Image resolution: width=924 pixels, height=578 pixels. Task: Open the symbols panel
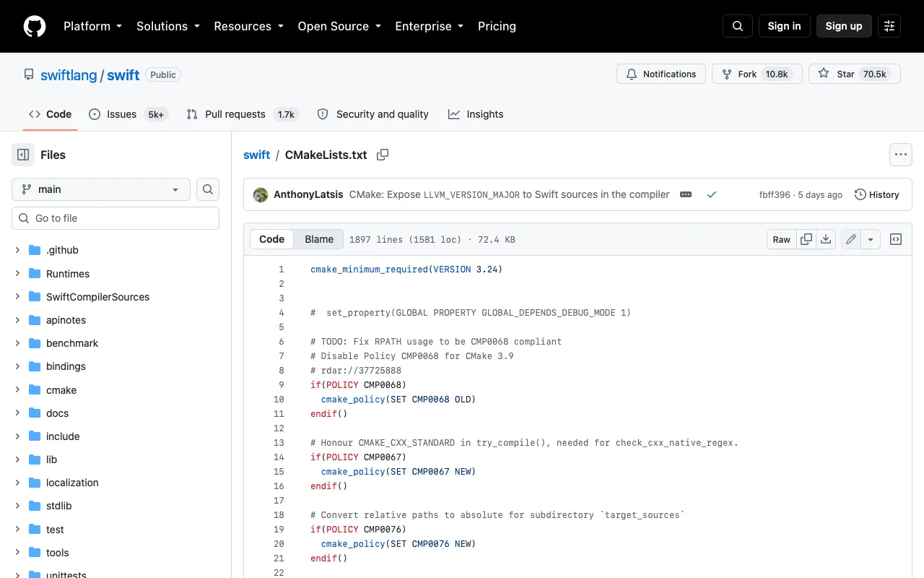click(x=896, y=239)
